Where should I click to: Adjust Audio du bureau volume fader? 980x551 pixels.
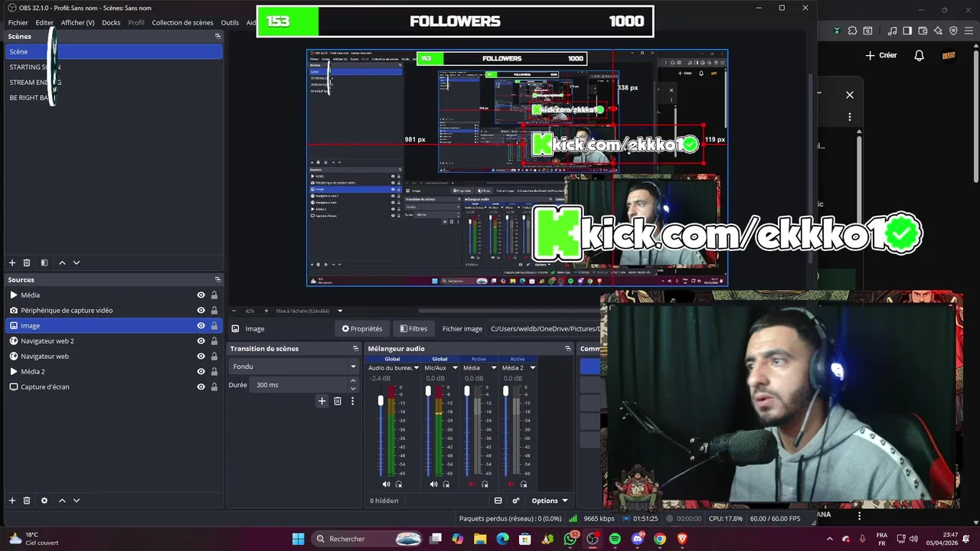[x=381, y=401]
